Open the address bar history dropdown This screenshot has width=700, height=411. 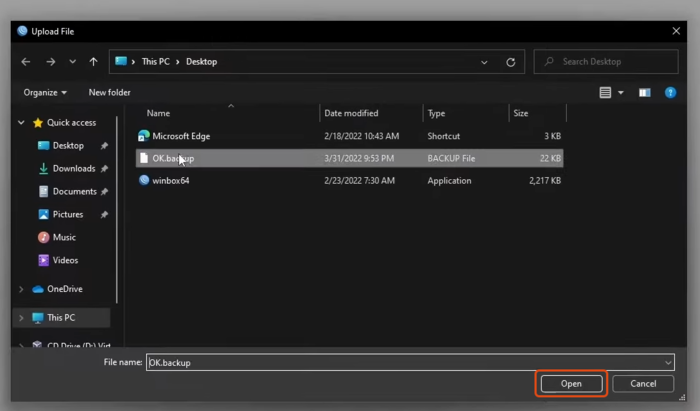(485, 62)
